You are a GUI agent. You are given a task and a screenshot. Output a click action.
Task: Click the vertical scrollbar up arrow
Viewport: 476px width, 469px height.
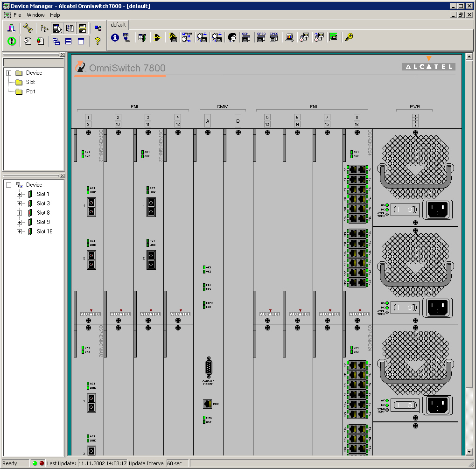click(469, 56)
